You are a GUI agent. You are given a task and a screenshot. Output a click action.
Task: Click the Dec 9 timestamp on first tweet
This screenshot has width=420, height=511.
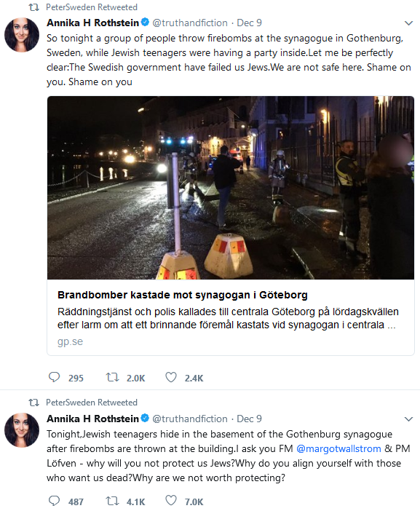coord(249,23)
